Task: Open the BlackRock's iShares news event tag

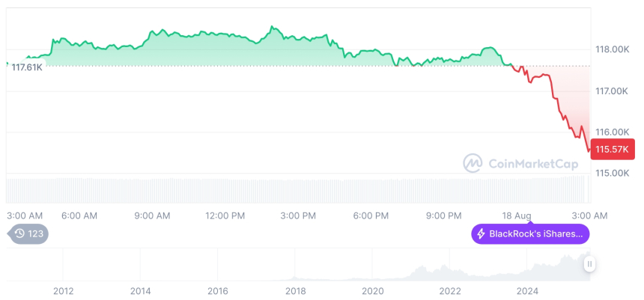Action: tap(530, 234)
